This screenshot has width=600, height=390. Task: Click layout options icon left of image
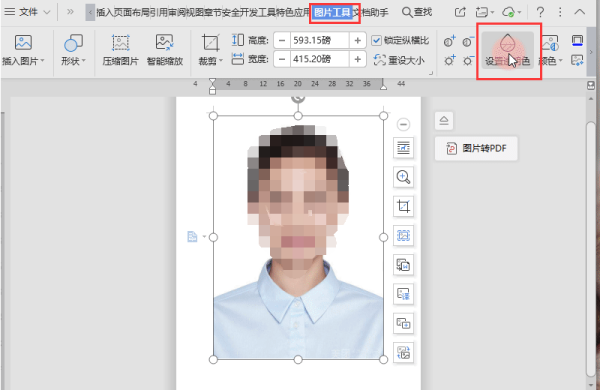tap(192, 237)
